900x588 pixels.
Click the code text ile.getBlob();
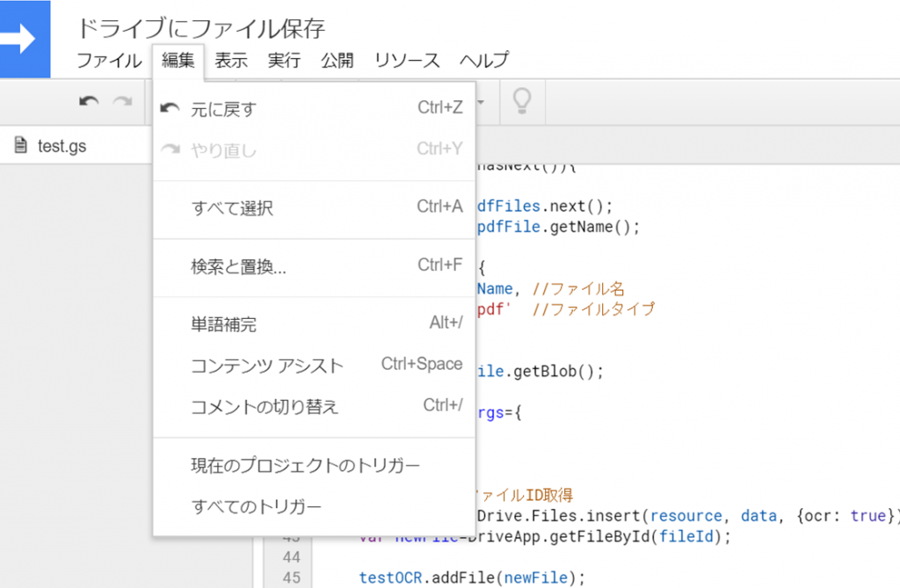pos(541,371)
